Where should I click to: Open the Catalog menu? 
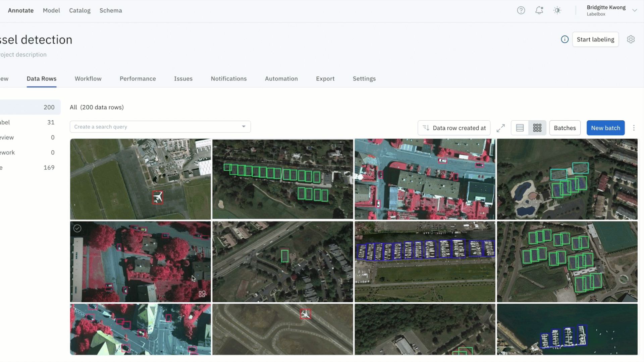[x=80, y=10]
